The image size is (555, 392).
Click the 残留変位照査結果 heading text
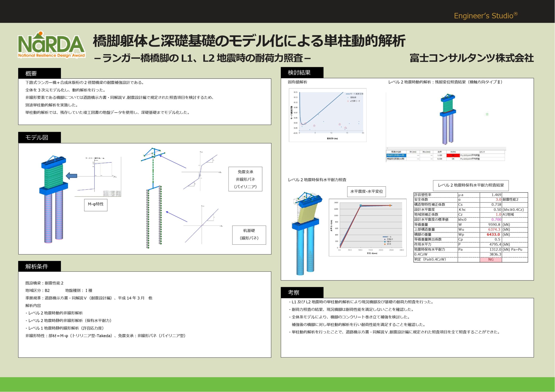pos(446,82)
